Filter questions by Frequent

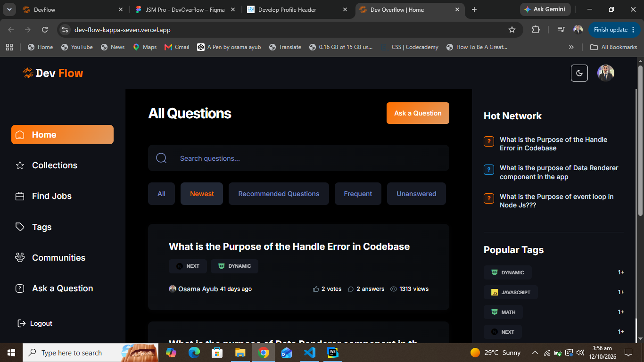point(358,194)
